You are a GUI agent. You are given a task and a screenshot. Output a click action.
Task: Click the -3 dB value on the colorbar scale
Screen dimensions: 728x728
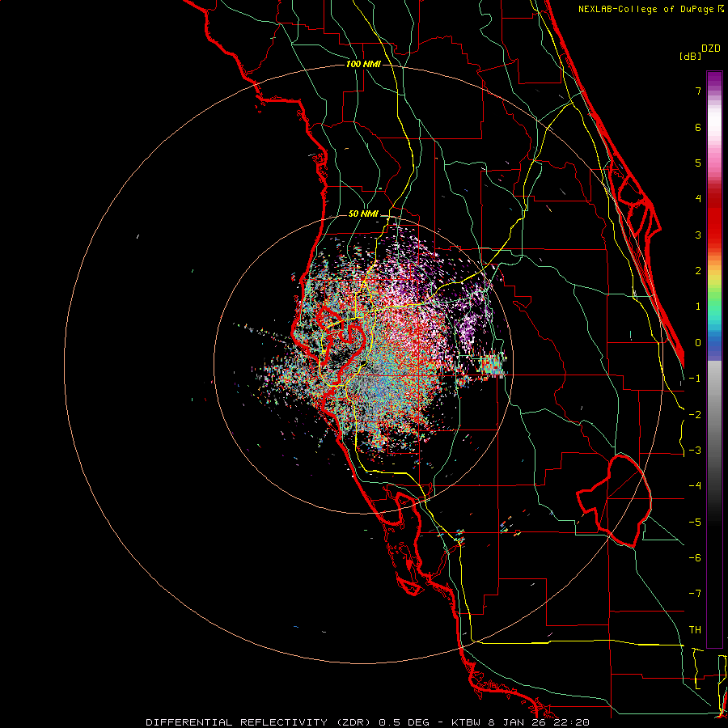[695, 451]
